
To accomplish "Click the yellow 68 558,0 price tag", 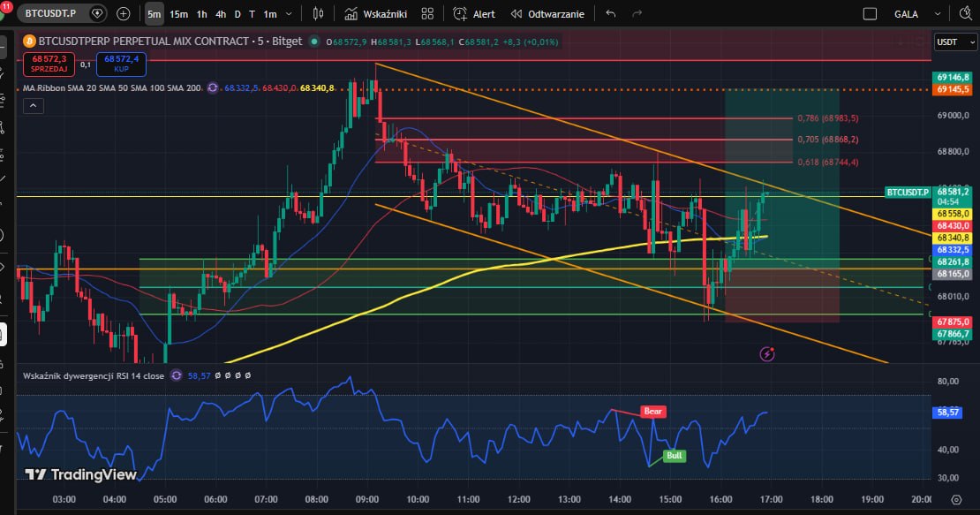I will point(953,214).
